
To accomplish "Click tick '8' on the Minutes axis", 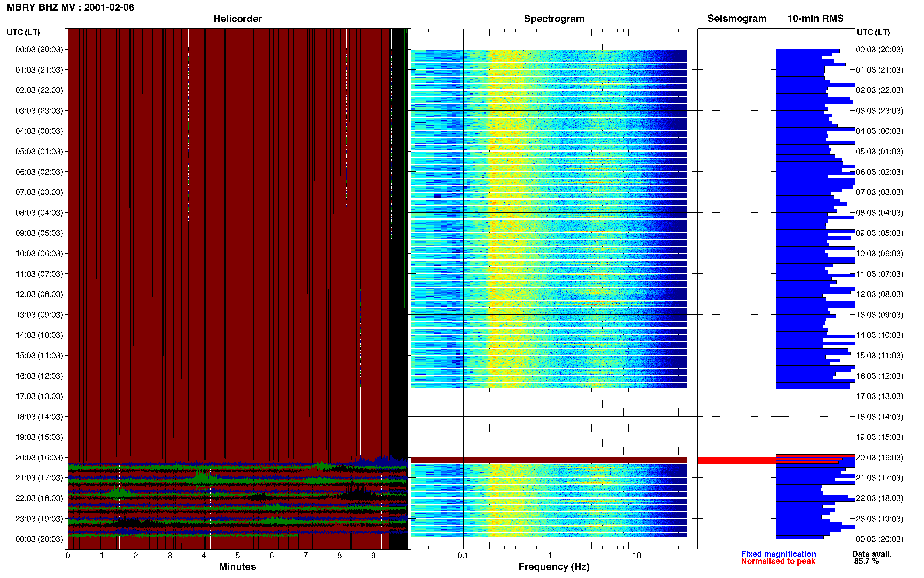I will pos(340,556).
